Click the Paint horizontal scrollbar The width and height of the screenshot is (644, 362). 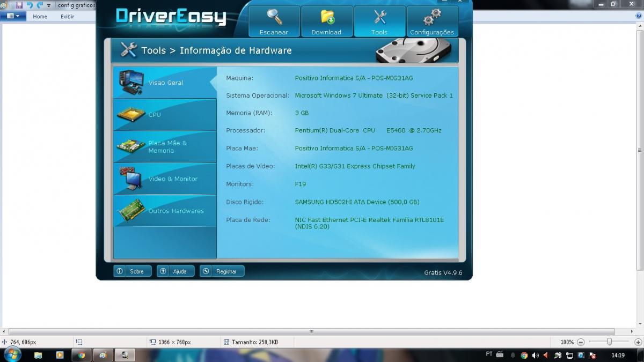point(311,331)
